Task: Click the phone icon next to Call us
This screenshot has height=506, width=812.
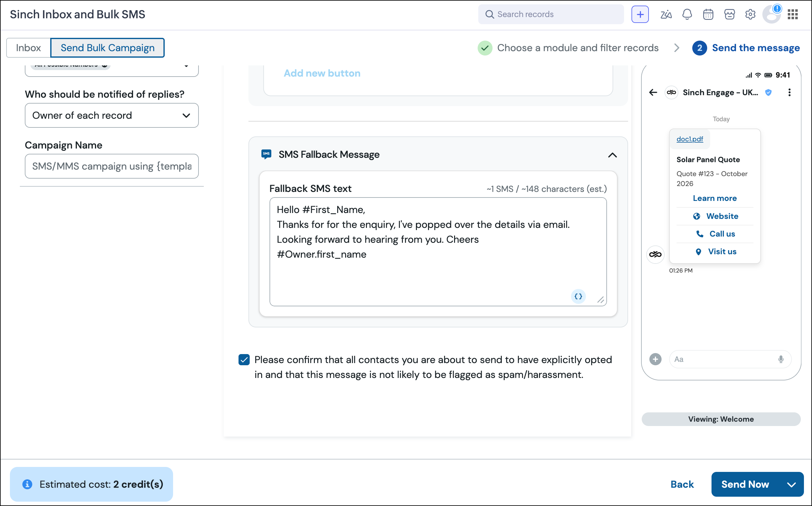Action: 699,233
